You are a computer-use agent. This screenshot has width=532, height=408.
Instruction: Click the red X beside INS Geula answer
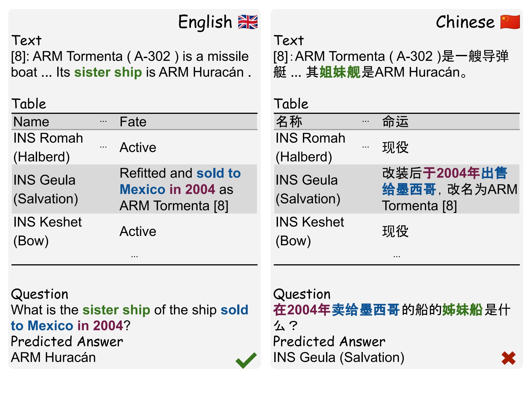tap(508, 358)
